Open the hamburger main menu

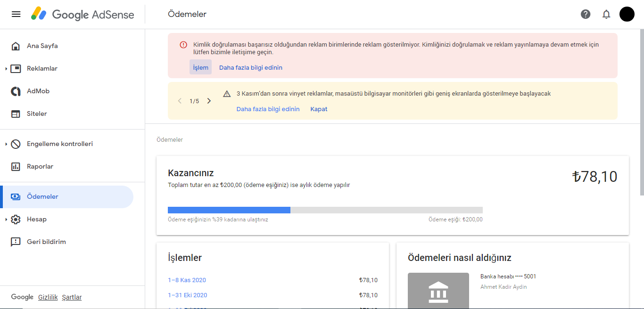pos(16,14)
